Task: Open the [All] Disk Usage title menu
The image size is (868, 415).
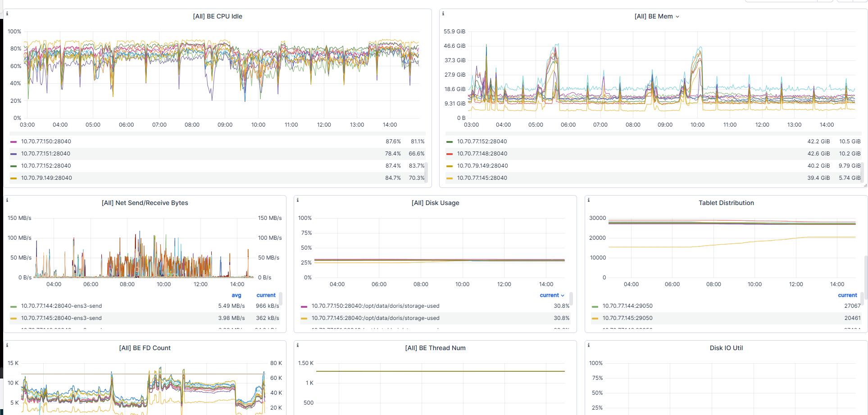Action: (x=436, y=203)
